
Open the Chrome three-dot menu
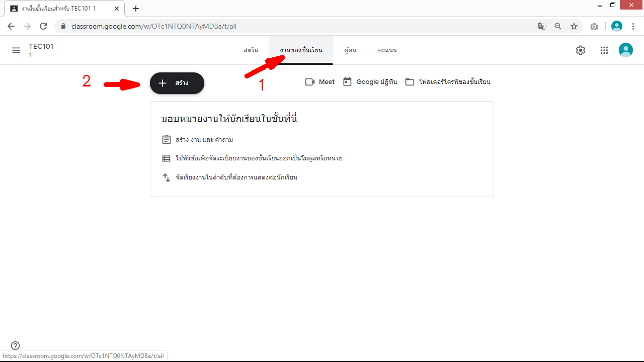tap(633, 26)
